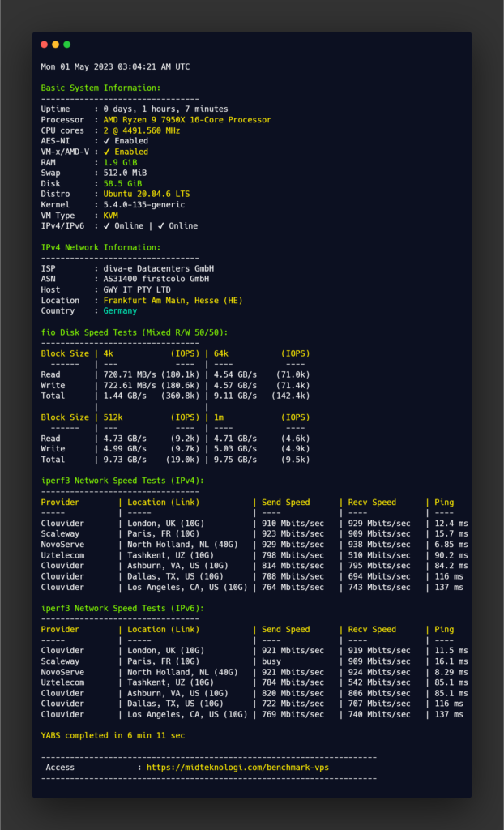Select the Basic System Information heading

pos(100,88)
